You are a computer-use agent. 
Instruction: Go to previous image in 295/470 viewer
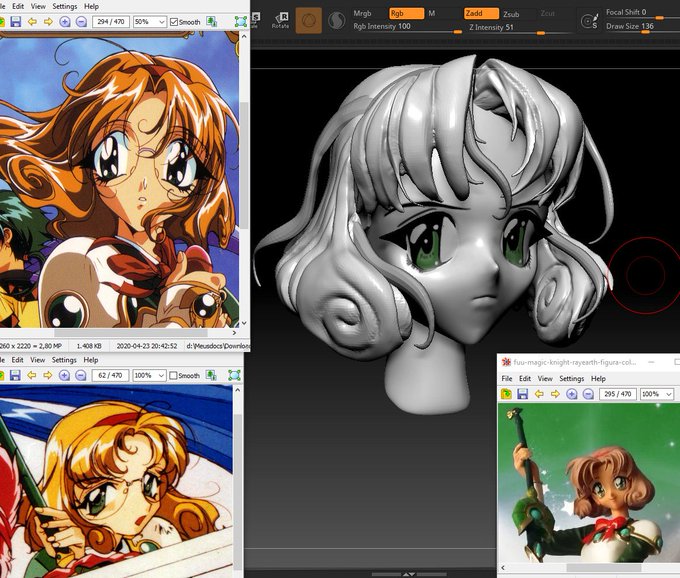tap(539, 394)
